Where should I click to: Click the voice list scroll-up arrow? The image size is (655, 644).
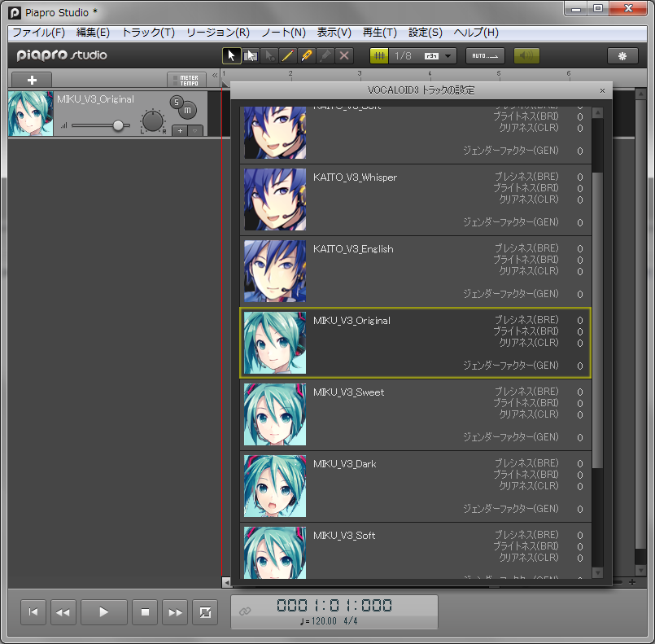click(598, 113)
